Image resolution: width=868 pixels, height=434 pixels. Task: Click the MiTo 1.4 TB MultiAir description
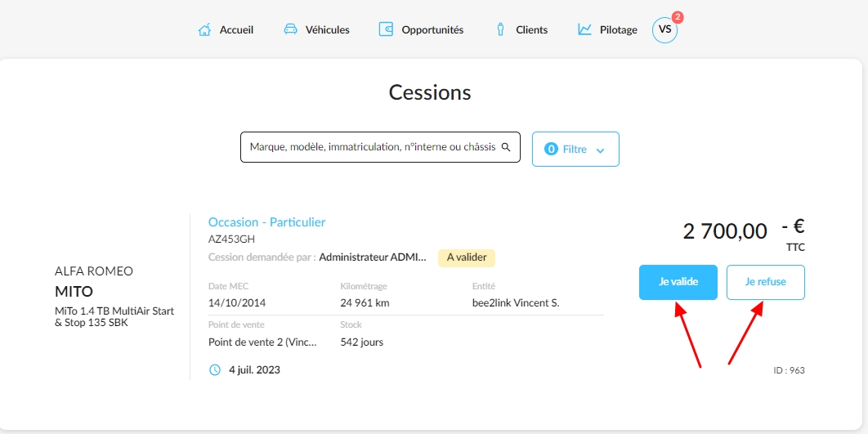114,316
